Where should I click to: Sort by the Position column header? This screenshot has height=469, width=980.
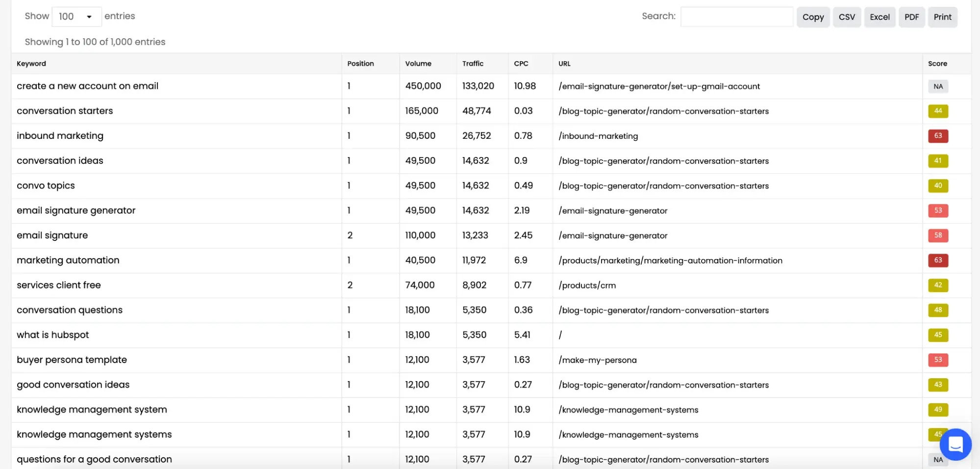pos(360,64)
